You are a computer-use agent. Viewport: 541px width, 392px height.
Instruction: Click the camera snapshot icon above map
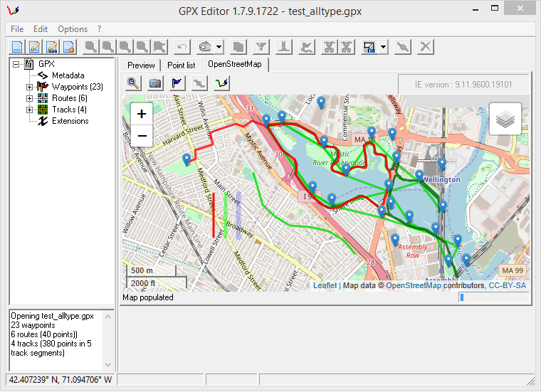[155, 83]
